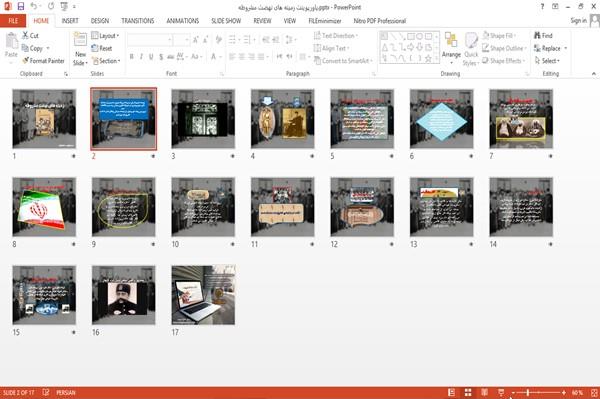Toggle text Shadow formatting
Image resolution: width=600 pixels, height=399 pixels.
tap(161, 57)
